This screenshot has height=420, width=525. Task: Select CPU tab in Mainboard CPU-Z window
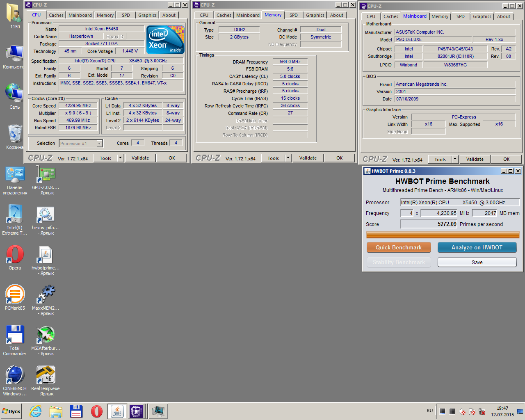[371, 16]
